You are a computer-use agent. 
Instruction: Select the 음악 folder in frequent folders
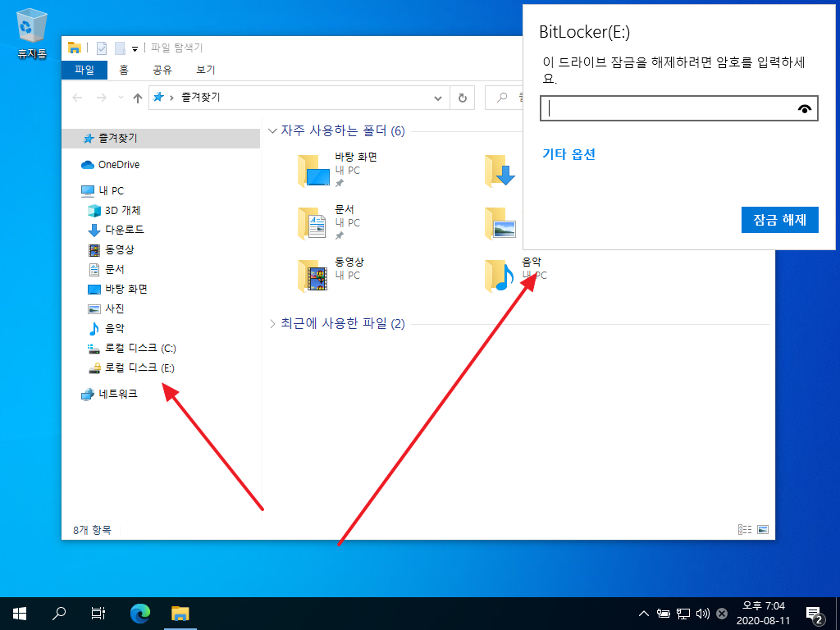pyautogui.click(x=516, y=275)
